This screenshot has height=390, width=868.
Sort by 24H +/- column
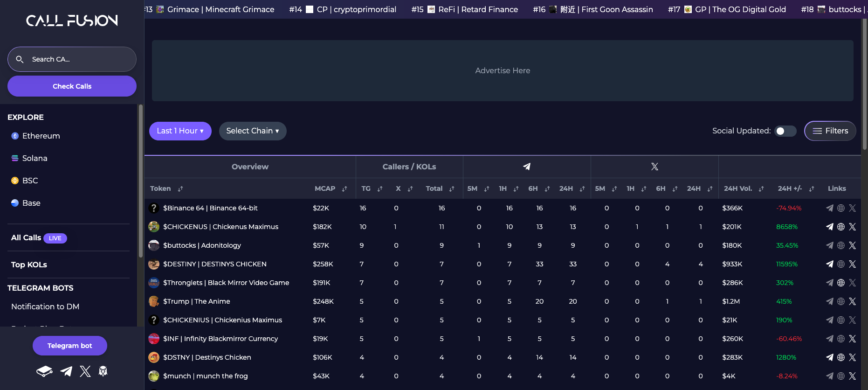click(812, 189)
